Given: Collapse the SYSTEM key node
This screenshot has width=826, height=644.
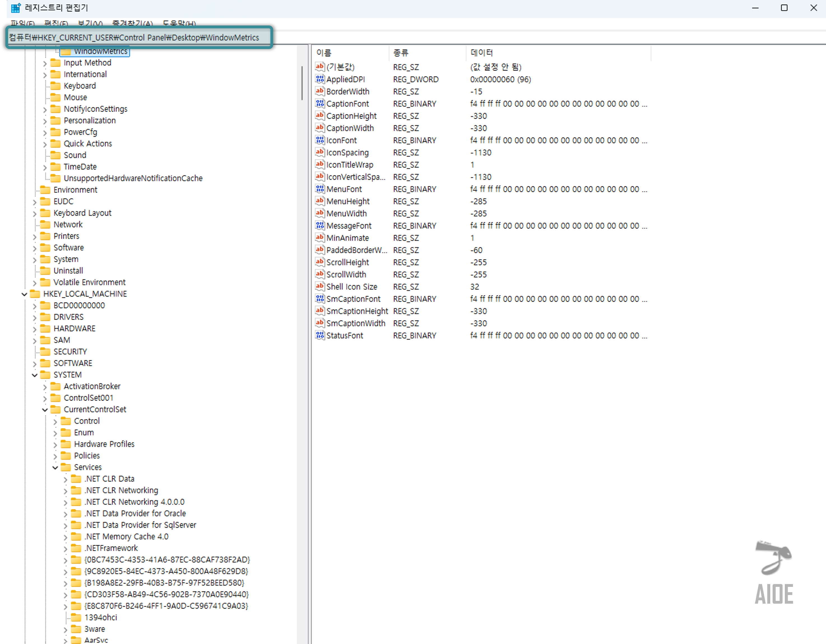Looking at the screenshot, I should [34, 375].
